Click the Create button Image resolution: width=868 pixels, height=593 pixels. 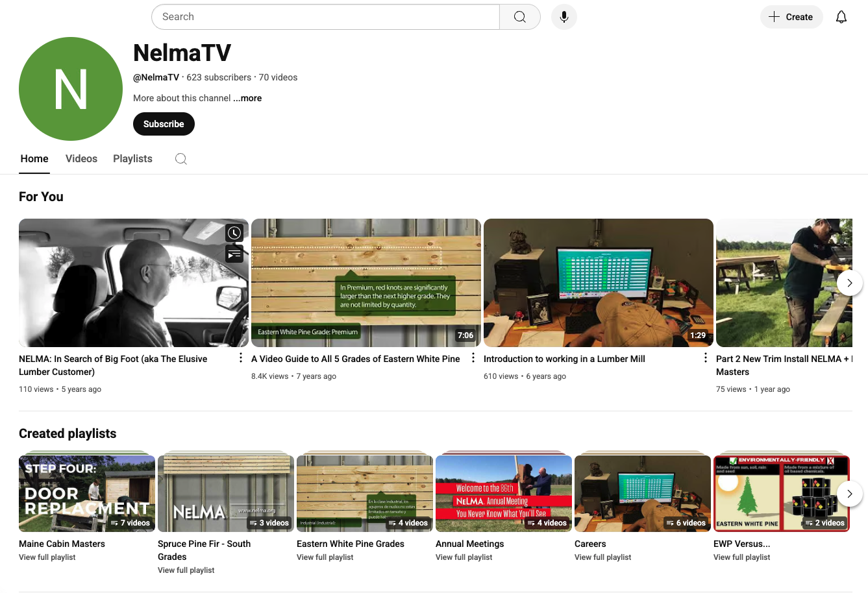point(791,17)
